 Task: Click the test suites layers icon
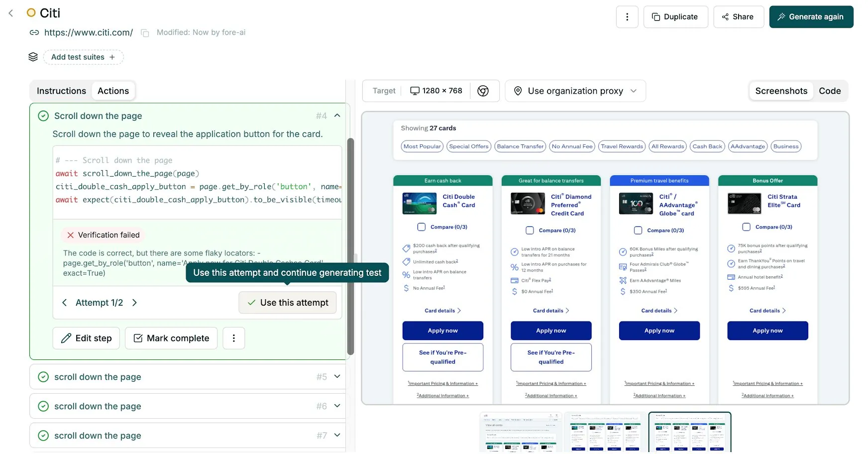(33, 57)
